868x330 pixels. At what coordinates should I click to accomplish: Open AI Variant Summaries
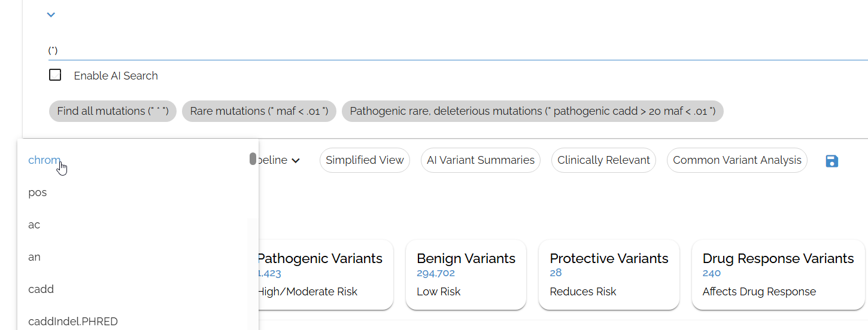pos(480,160)
